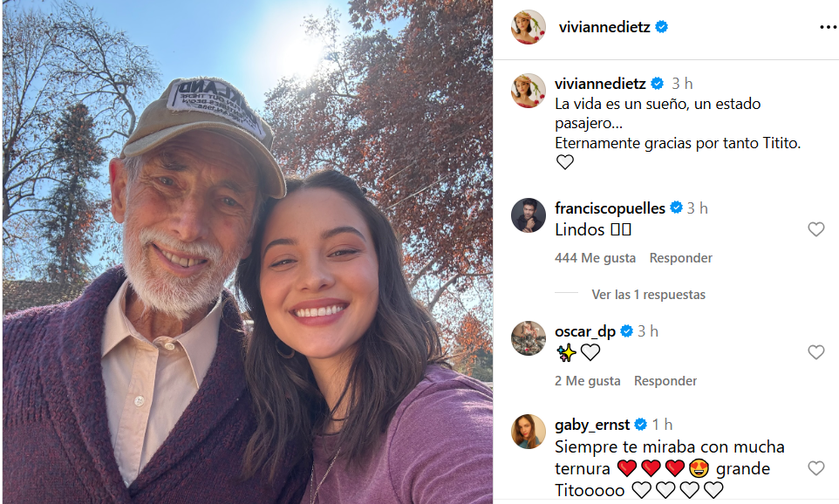This screenshot has height=504, width=839.
Task: Like gaby_ernst's comment with the heart
Action: tap(816, 467)
